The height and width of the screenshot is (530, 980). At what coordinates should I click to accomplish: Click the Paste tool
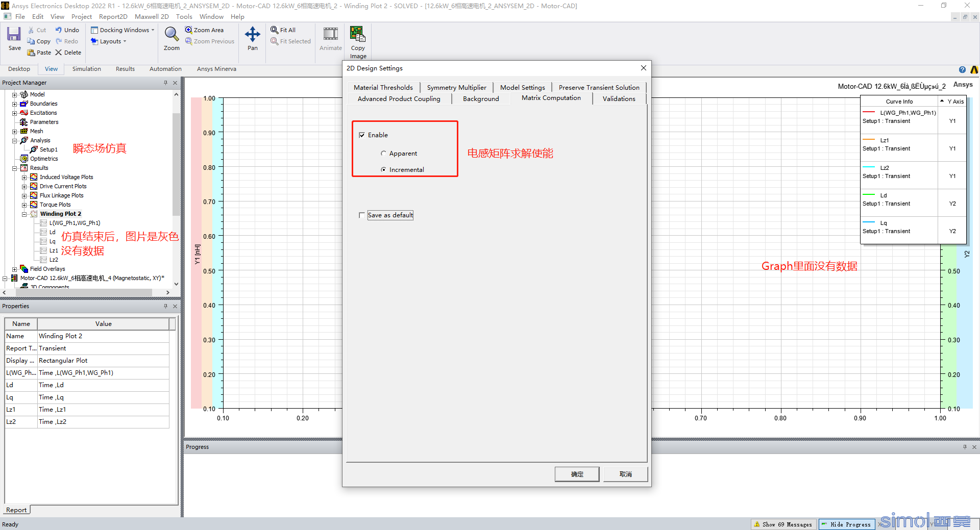pos(39,53)
